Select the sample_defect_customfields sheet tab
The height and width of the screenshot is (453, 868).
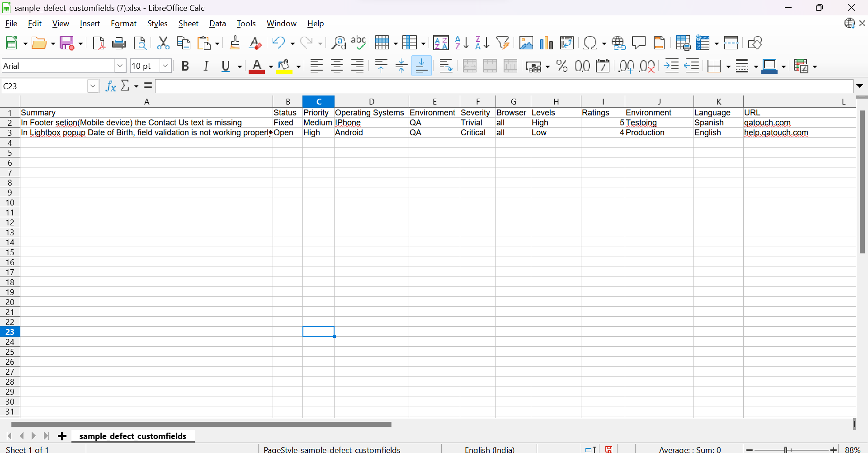133,436
